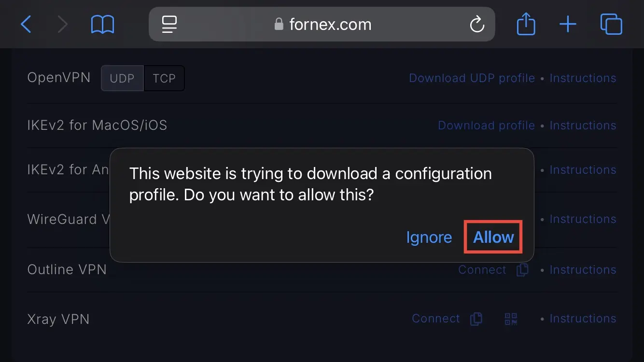Connect to Xray VPN
Screen dimensions: 644x362
[x=436, y=319]
